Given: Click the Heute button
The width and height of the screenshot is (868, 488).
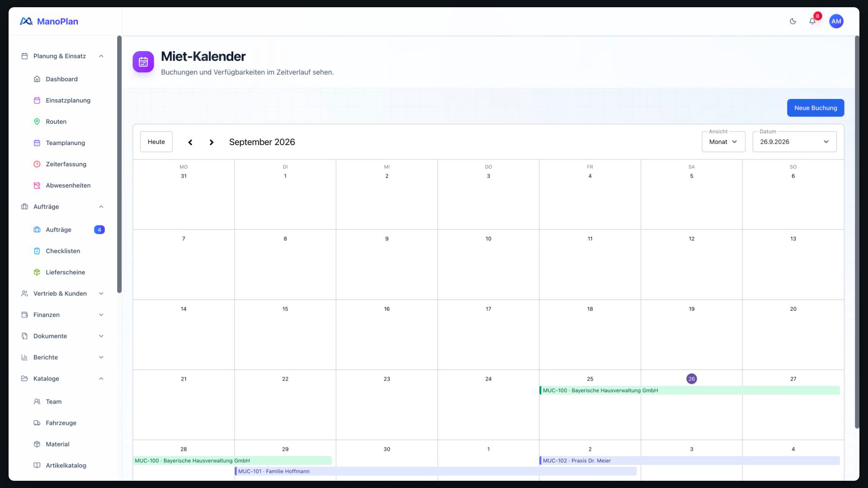Looking at the screenshot, I should click(156, 142).
